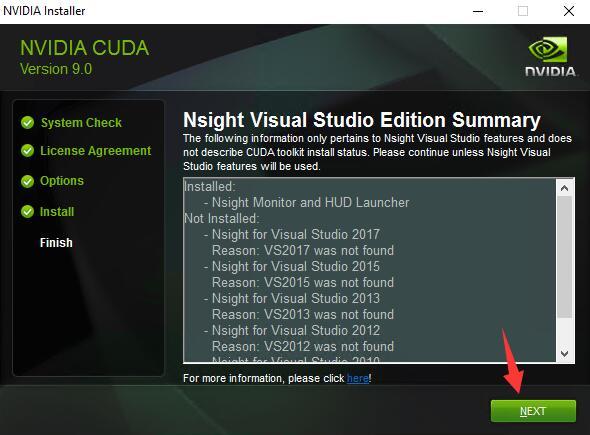Select the Options step in sidebar
The image size is (590, 435).
[62, 181]
